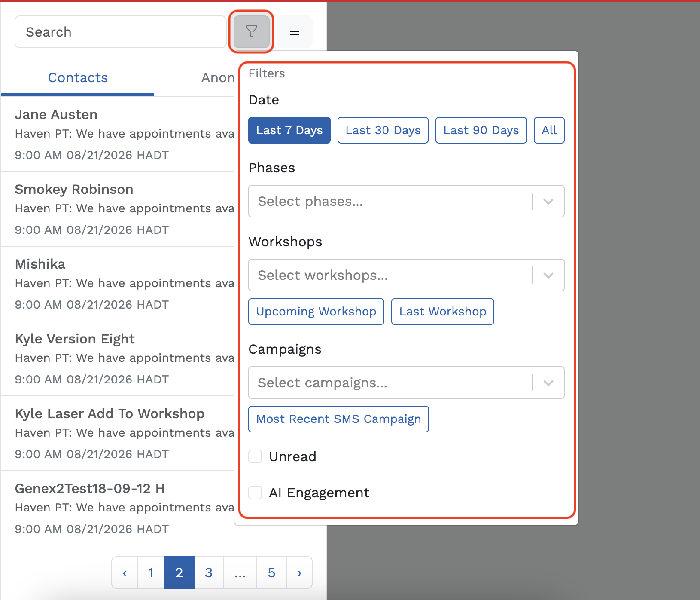Click the ellipsis pagination button
The image size is (700, 600).
coord(240,572)
